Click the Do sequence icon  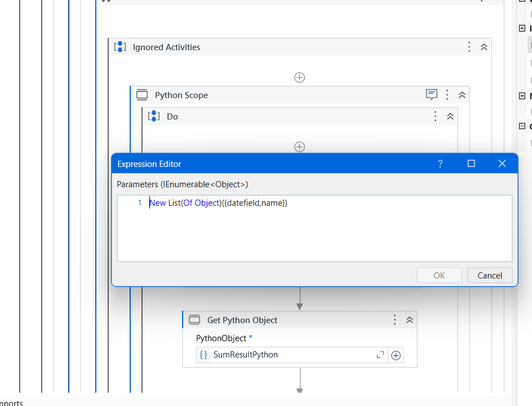153,116
